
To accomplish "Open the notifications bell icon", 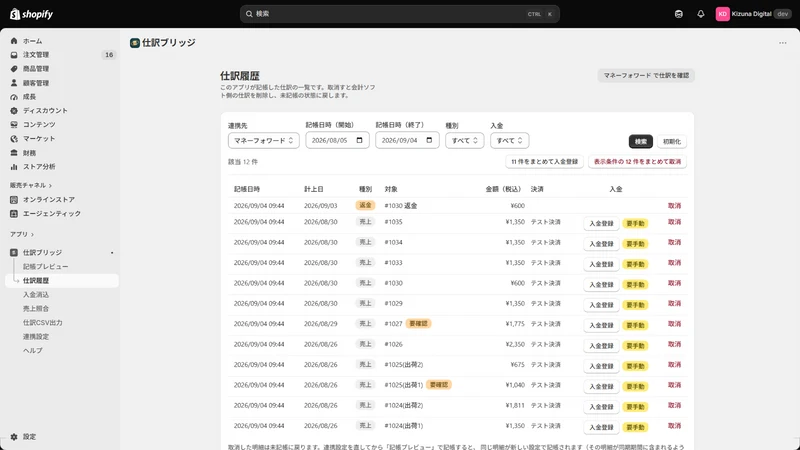I will tap(701, 14).
